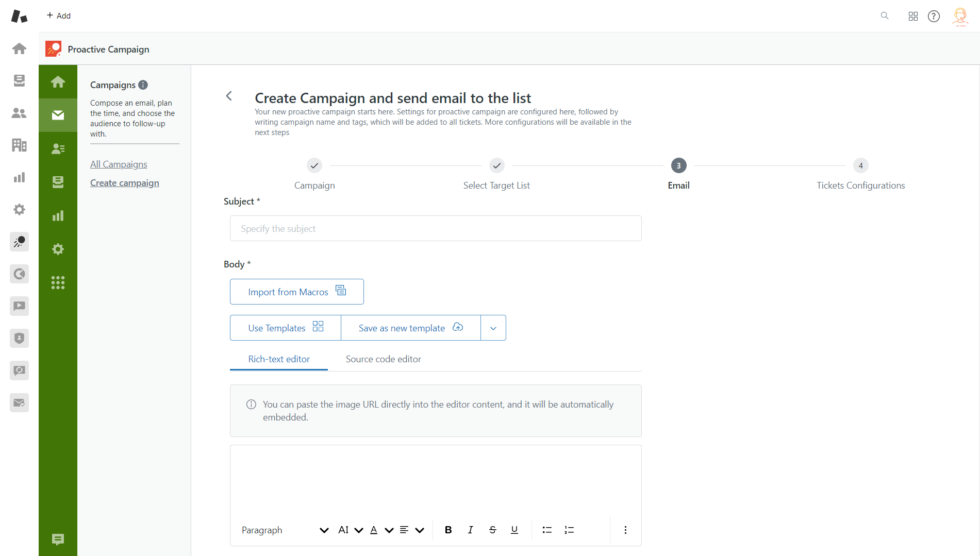Screen dimensions: 980x556
Task: Insert a numbered list in the body editor
Action: click(x=569, y=529)
